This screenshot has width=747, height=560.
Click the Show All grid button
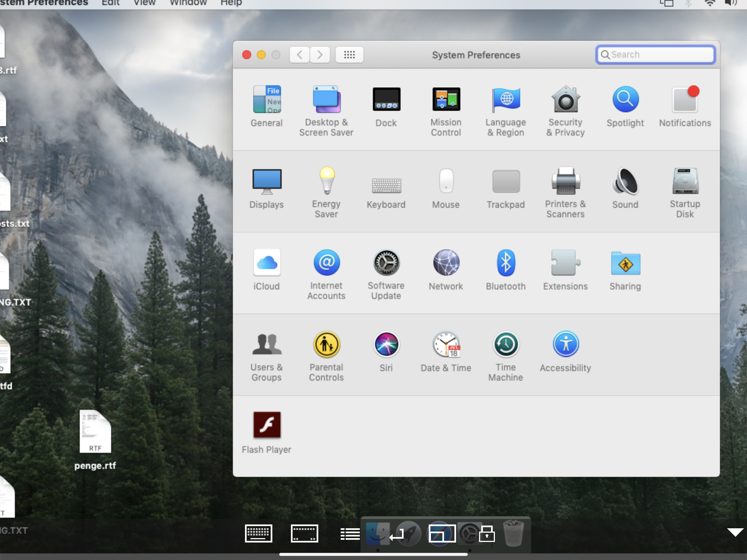pos(349,55)
